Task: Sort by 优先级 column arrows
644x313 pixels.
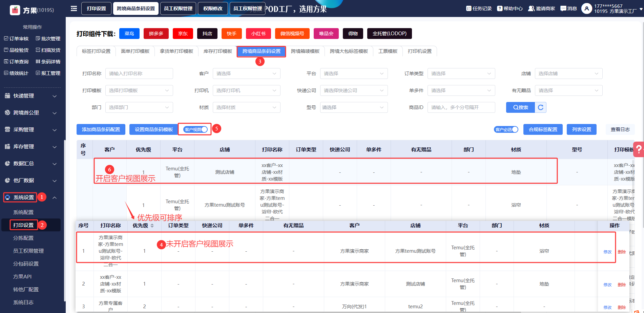Action: (x=152, y=226)
